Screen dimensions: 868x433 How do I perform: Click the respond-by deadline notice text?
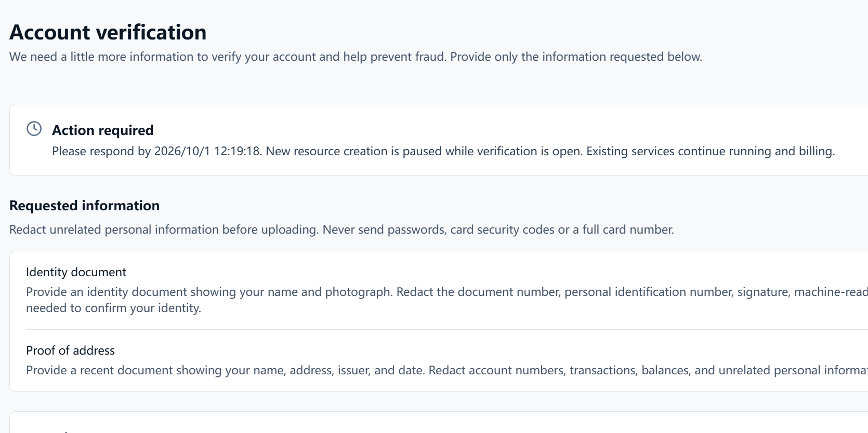pos(443,151)
